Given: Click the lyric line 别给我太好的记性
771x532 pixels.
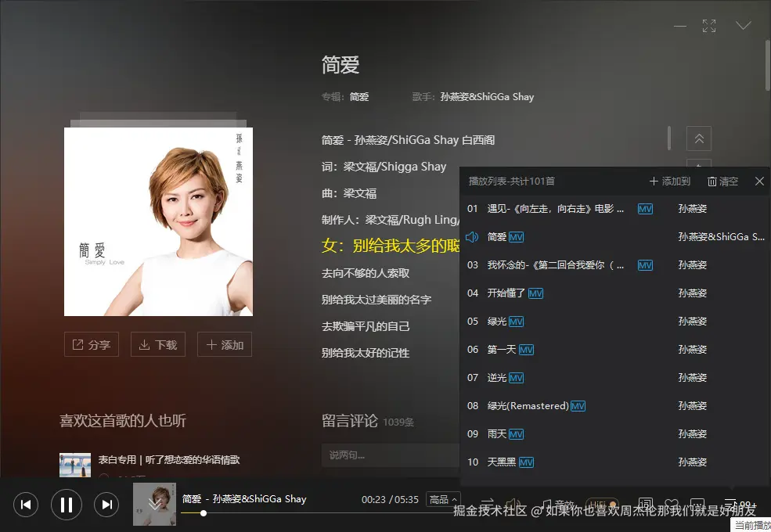Looking at the screenshot, I should [x=366, y=353].
